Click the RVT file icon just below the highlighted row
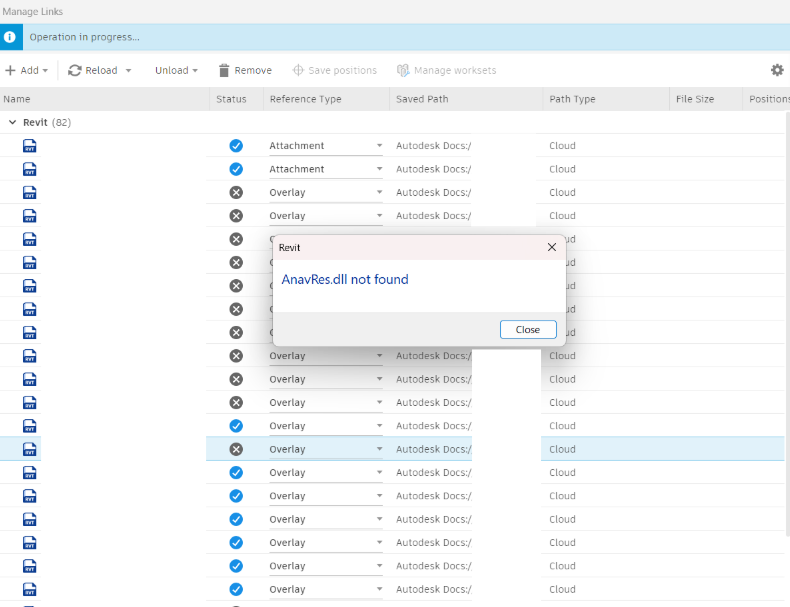This screenshot has width=790, height=607. [30, 473]
